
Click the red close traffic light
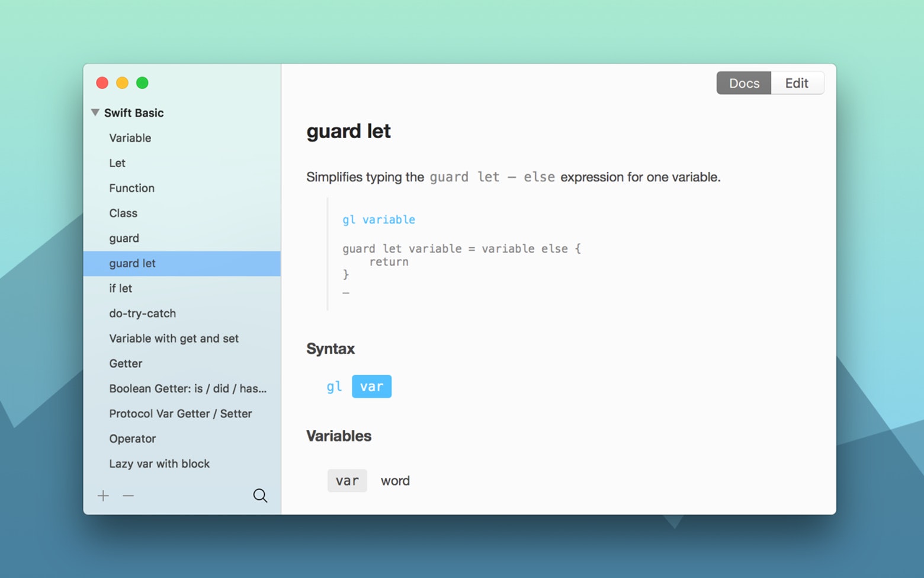pos(102,83)
